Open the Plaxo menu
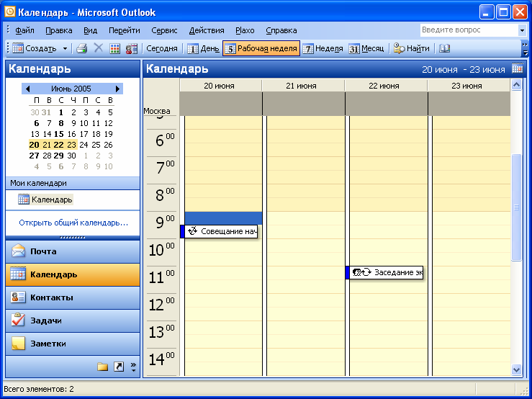This screenshot has height=399, width=532. (x=245, y=30)
